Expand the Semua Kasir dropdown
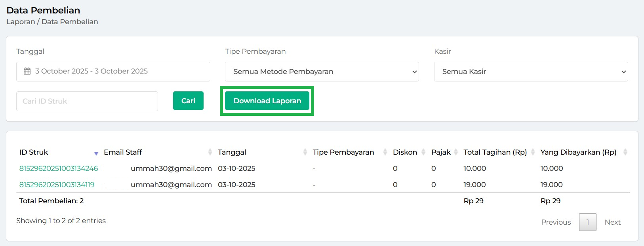 point(531,72)
